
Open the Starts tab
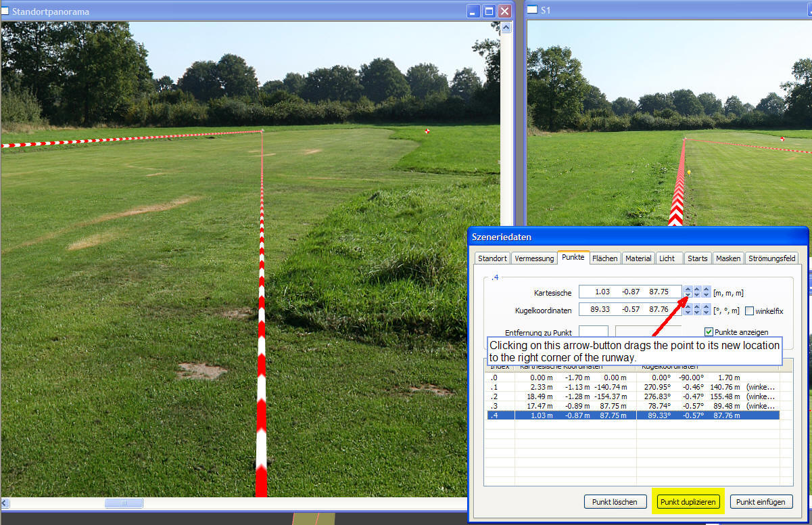(697, 258)
